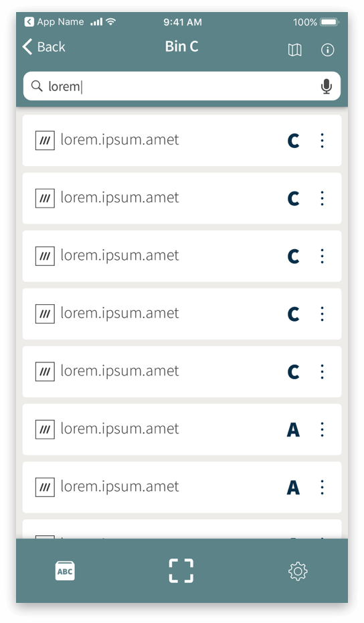Open more options for first result
Screen dimensions: 364x623
[322, 140]
